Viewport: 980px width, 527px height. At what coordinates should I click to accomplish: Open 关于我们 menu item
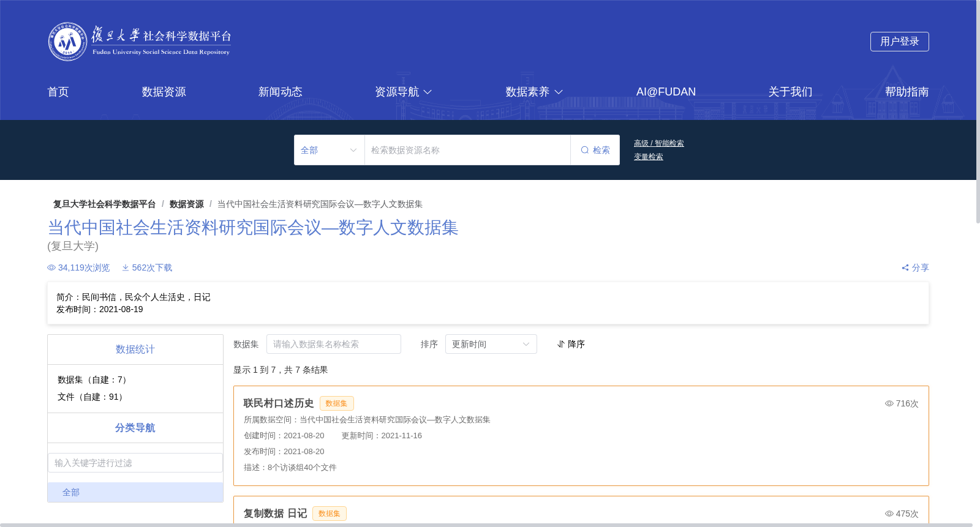(x=791, y=92)
